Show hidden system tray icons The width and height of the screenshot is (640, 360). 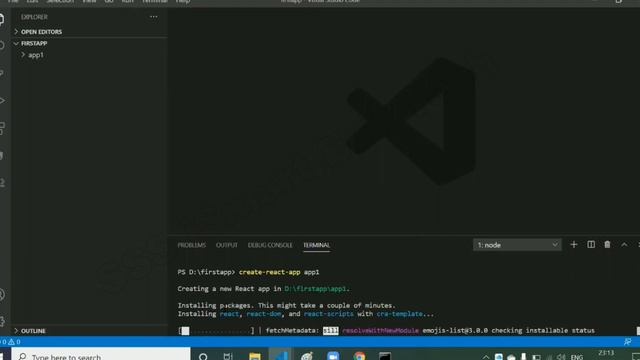point(485,357)
